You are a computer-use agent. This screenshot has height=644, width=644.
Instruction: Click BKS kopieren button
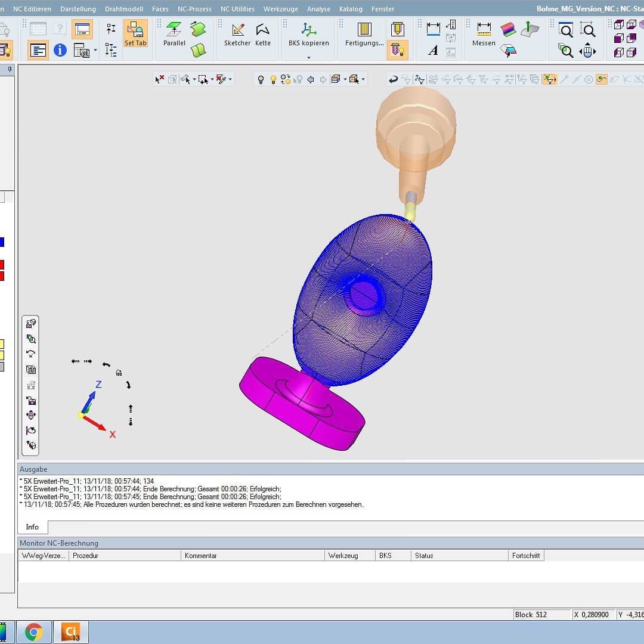point(308,35)
